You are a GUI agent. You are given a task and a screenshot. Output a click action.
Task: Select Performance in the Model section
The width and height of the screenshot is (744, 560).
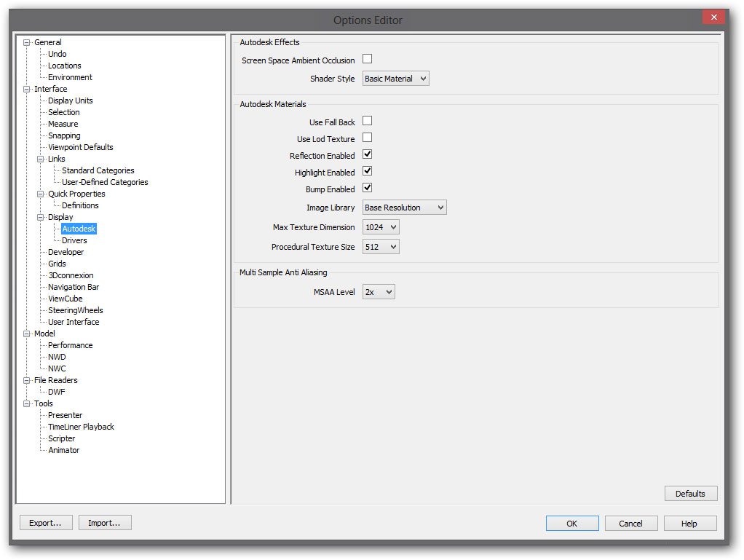pos(71,345)
